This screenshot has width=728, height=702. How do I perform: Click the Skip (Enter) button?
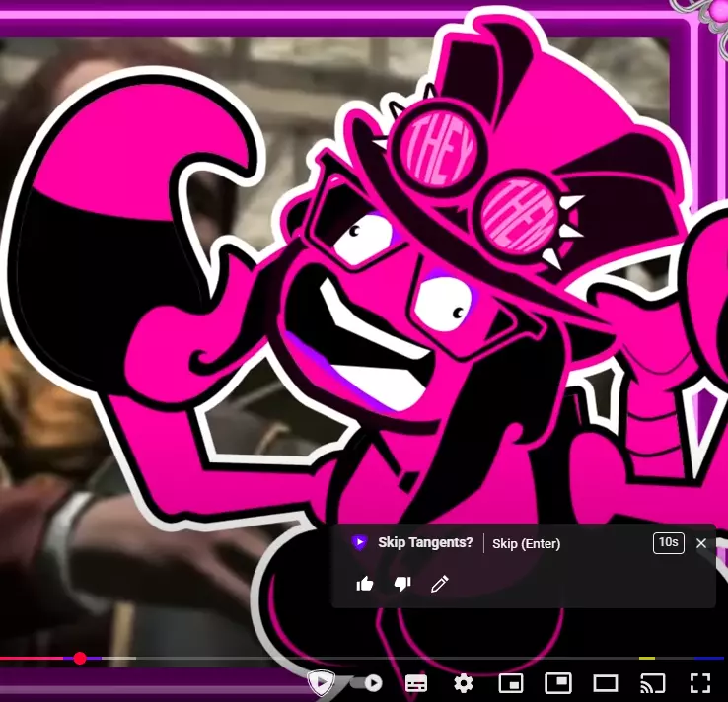point(526,543)
